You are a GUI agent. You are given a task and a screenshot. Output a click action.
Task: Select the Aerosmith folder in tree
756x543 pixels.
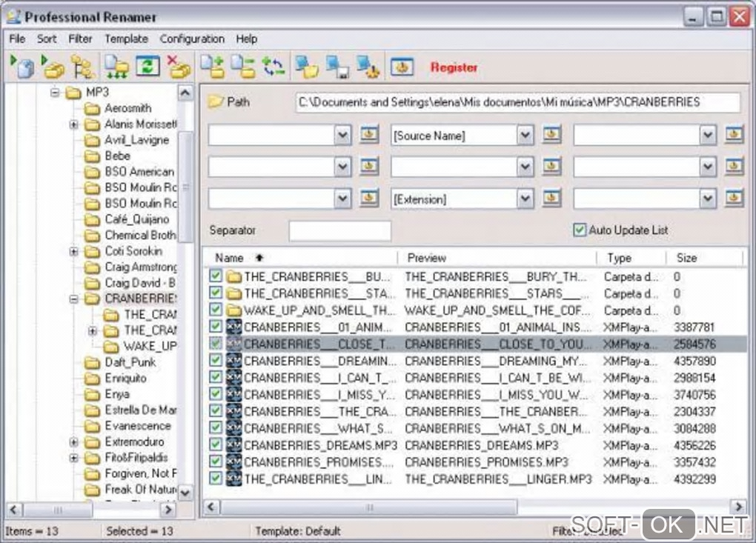[x=127, y=108]
